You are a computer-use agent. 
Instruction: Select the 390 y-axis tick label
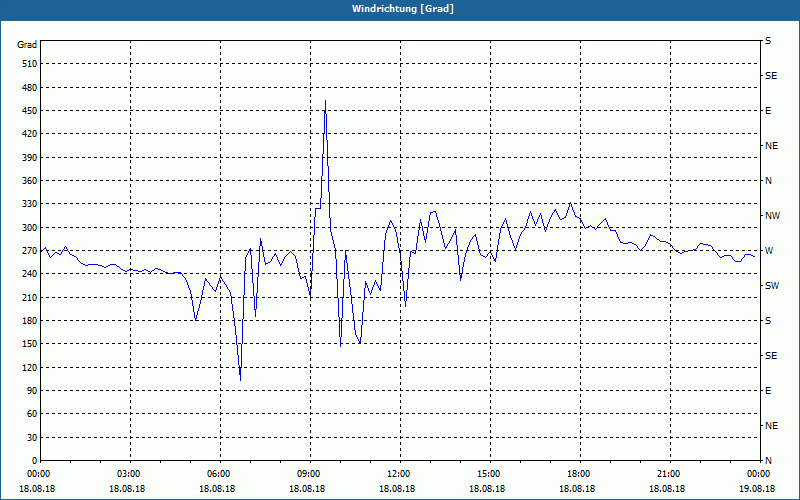pyautogui.click(x=30, y=158)
